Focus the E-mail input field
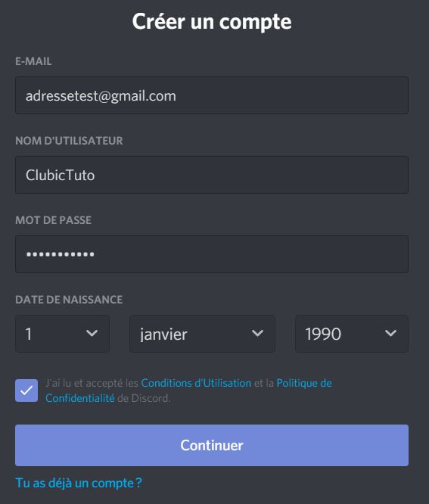 click(x=212, y=95)
